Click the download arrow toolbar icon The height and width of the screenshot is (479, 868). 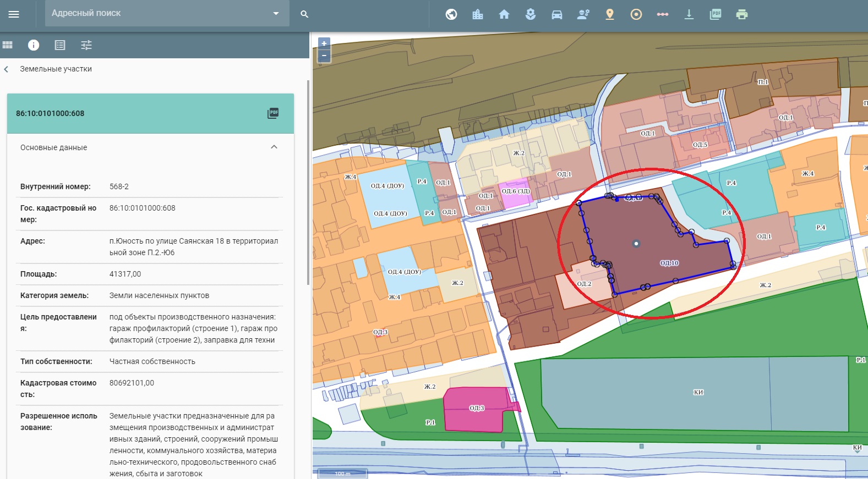689,14
